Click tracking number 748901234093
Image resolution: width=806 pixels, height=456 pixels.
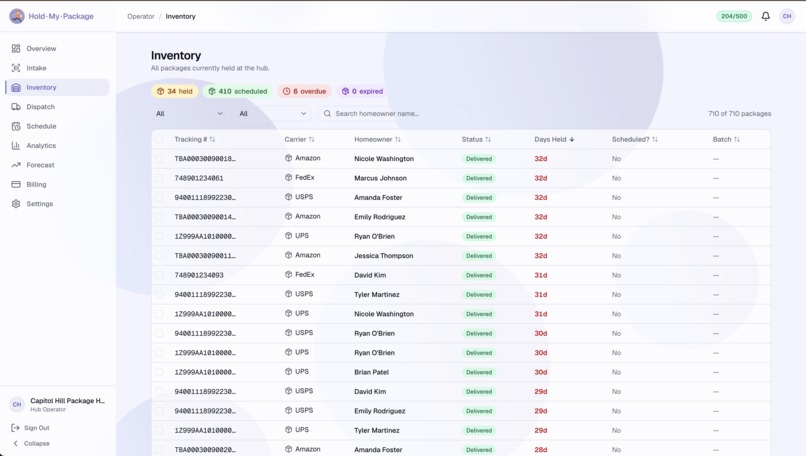tap(199, 275)
